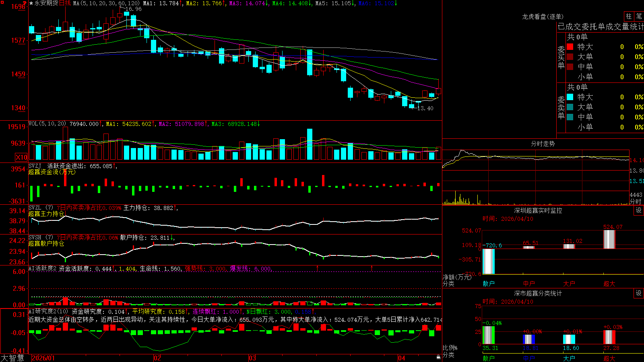Click the 2026/01 date marker on the time axis
Image resolution: width=644 pixels, height=362 pixels.
[43, 358]
